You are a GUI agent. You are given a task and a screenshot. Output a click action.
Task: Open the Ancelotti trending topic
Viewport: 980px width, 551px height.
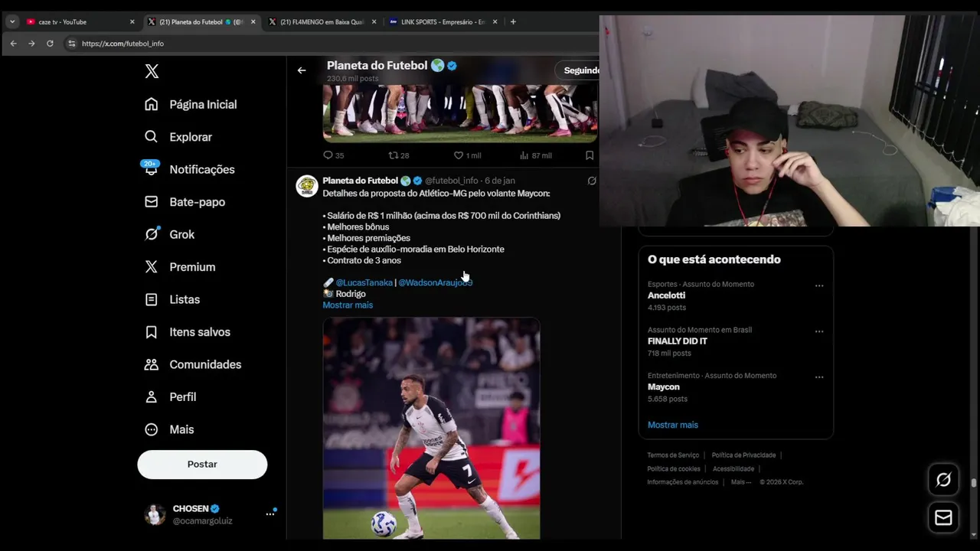pyautogui.click(x=666, y=295)
